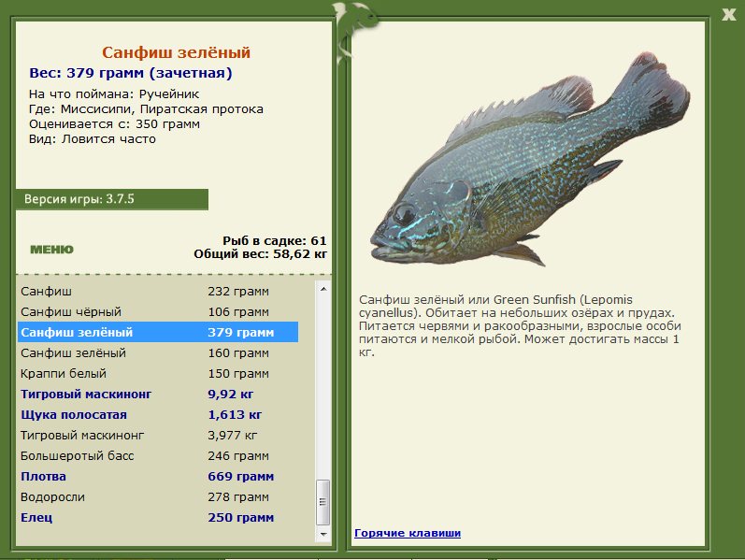
Task: Select Тигровый маскинонг 9,92 кг row
Action: 158,395
